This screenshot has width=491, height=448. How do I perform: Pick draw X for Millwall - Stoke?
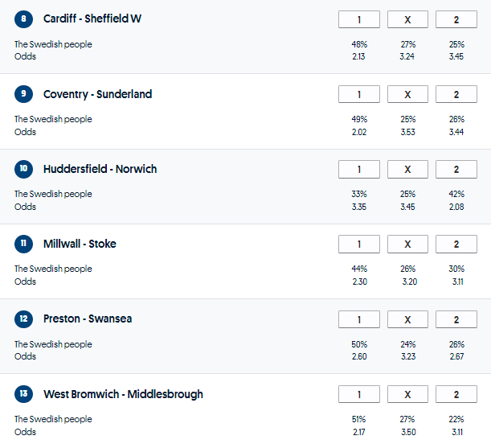pos(407,244)
